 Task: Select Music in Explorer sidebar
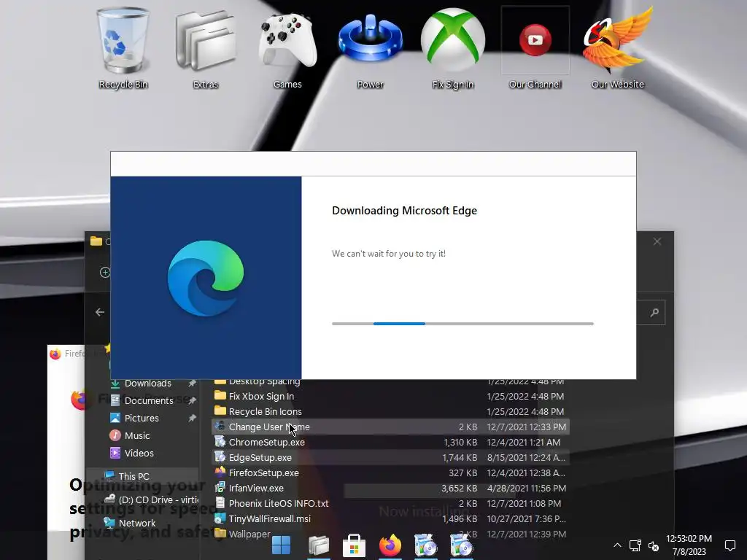click(137, 436)
